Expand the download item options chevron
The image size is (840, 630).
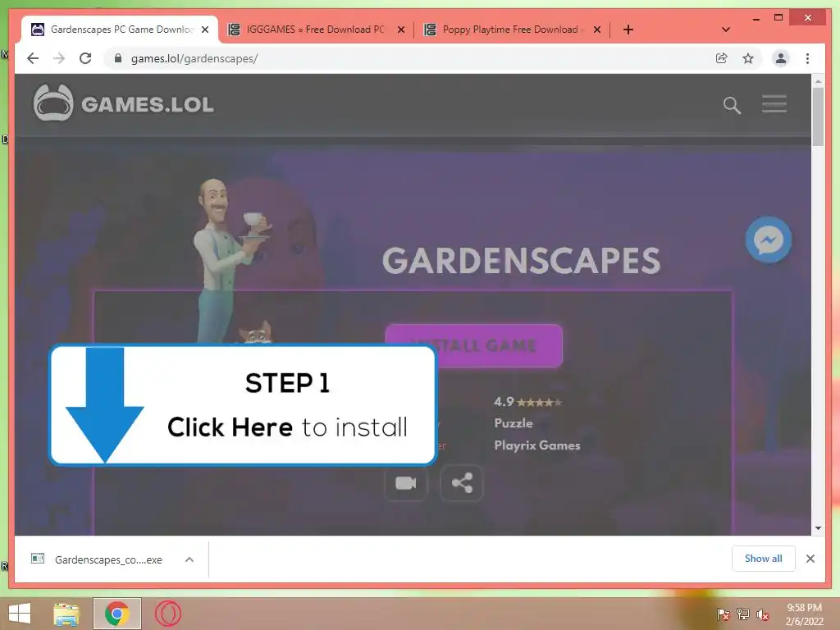click(189, 559)
